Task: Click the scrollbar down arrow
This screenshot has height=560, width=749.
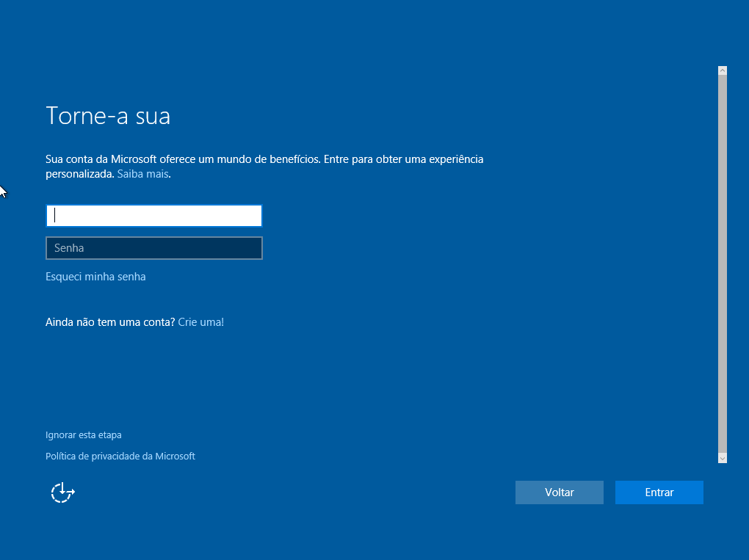Action: (x=723, y=458)
